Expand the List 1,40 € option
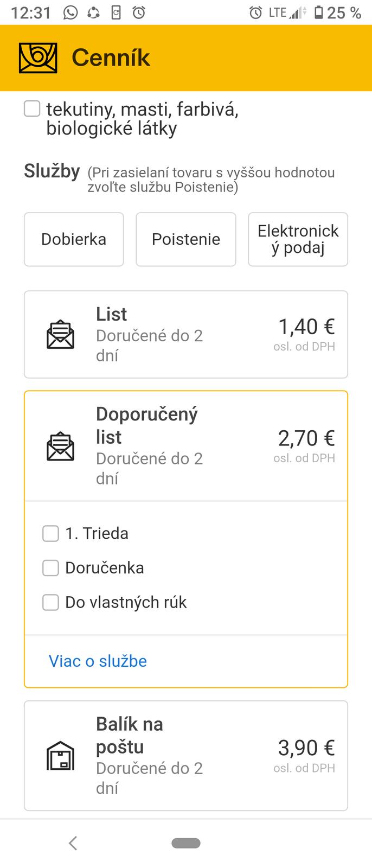 (x=185, y=335)
